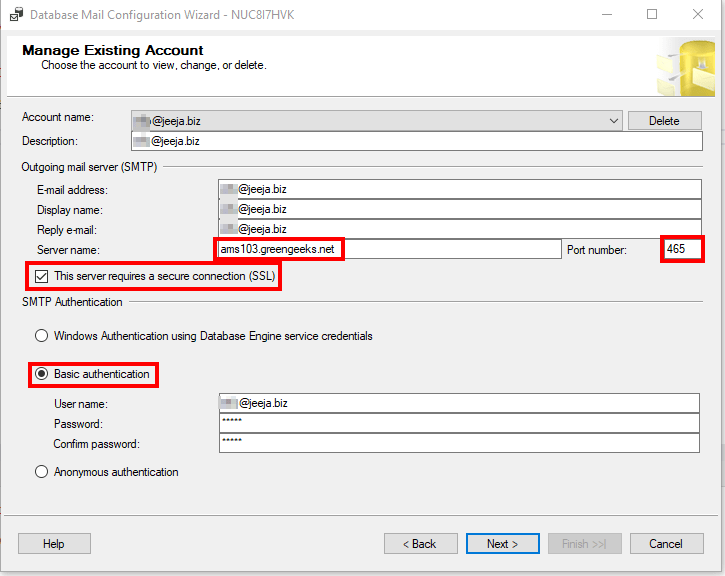Click the Cancel button
725x576 pixels.
(x=666, y=544)
